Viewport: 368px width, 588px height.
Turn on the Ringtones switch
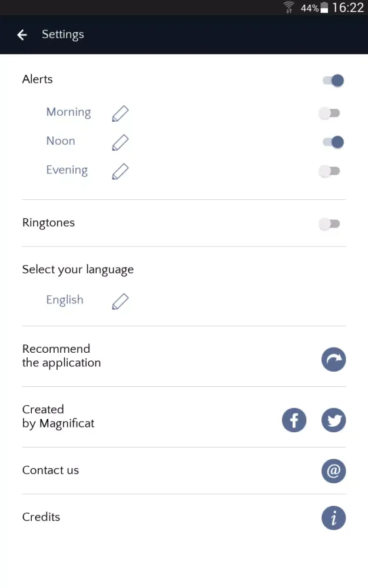pyautogui.click(x=329, y=223)
